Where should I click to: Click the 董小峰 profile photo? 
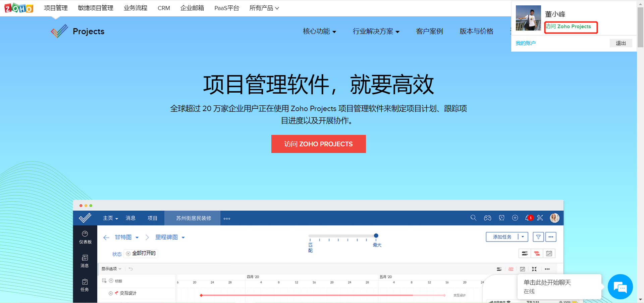(528, 18)
